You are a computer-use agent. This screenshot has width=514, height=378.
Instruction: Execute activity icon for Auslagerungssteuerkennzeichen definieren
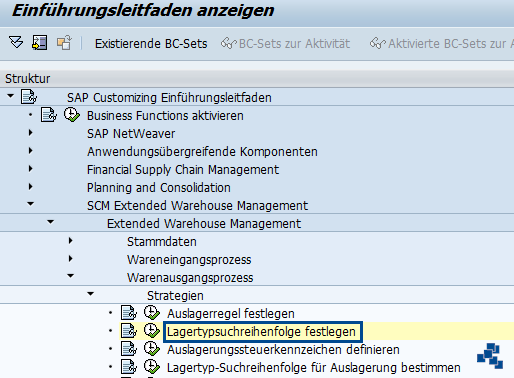152,349
